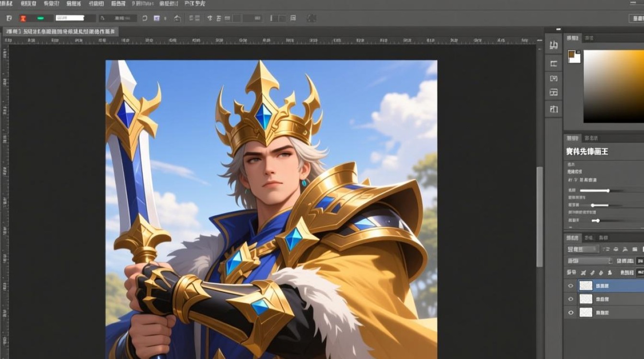Click the green toggle in the options bar
Screen dimensions: 644x359
click(x=41, y=18)
